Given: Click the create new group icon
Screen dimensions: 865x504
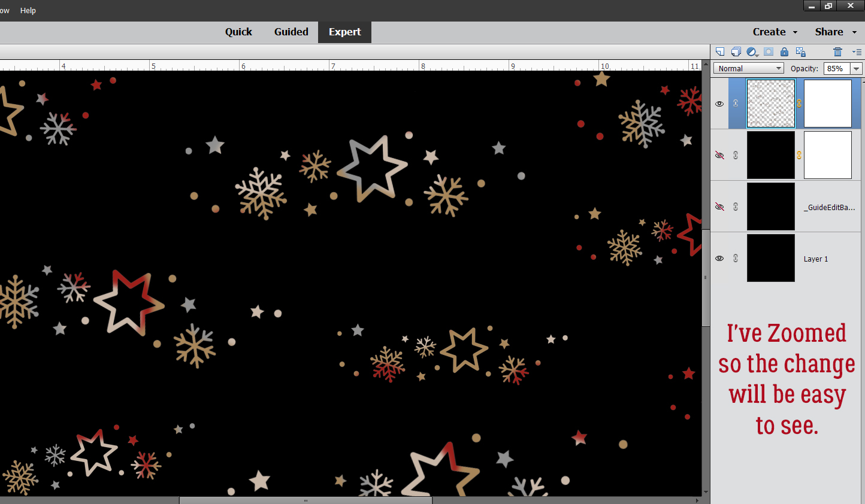Looking at the screenshot, I should pyautogui.click(x=736, y=52).
